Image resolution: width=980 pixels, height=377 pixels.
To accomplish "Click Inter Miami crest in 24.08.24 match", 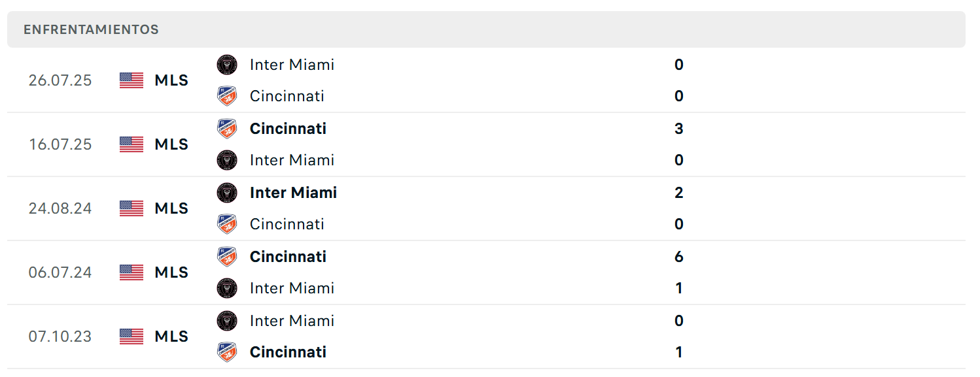I will coord(227,193).
